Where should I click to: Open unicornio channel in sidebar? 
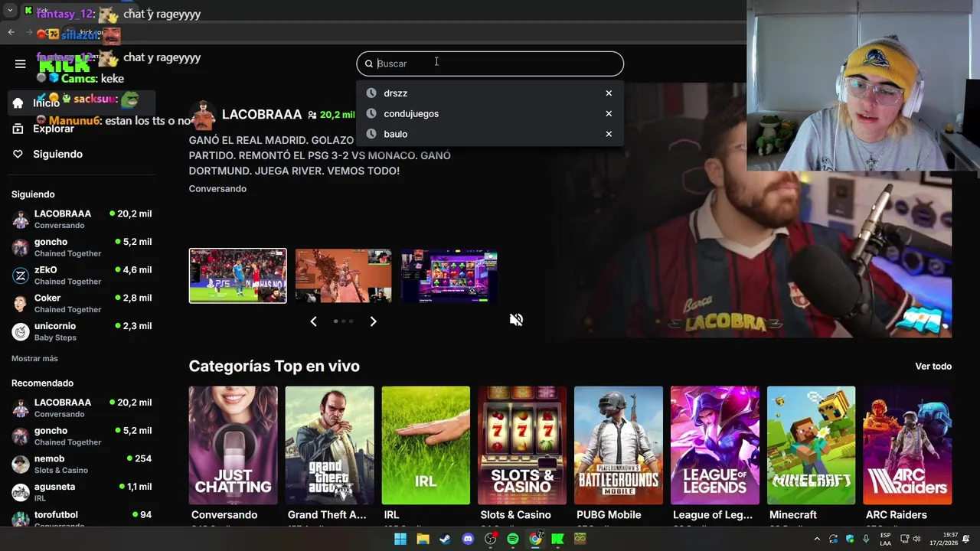(x=82, y=331)
